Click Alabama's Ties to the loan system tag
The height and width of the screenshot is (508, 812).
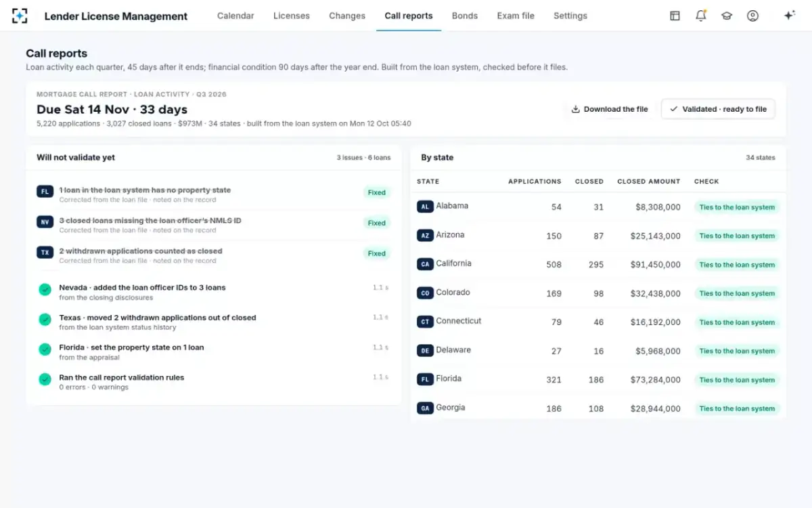[x=737, y=207]
